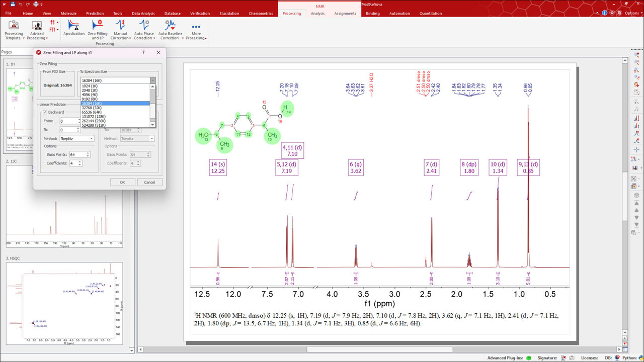
Task: Select the 13C page thumbnail
Action: point(64,206)
